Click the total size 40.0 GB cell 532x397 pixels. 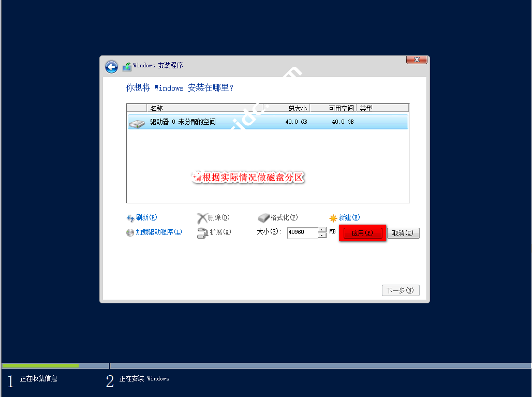296,122
